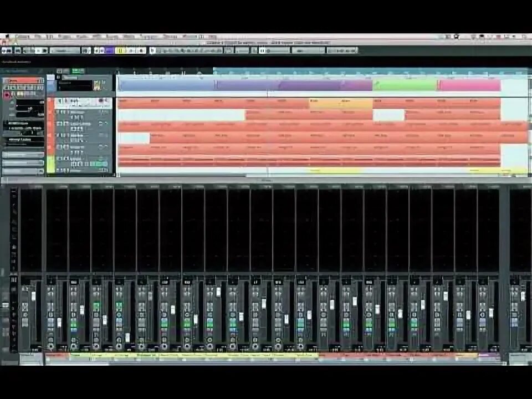Click the red channel name label below the mixer

57,356
